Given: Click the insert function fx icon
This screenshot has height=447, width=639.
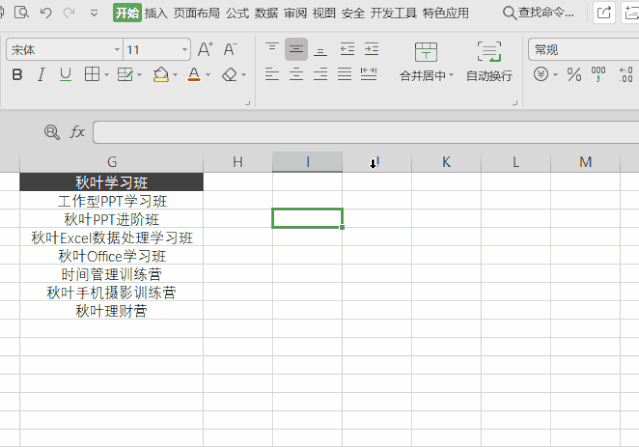Looking at the screenshot, I should click(x=77, y=132).
